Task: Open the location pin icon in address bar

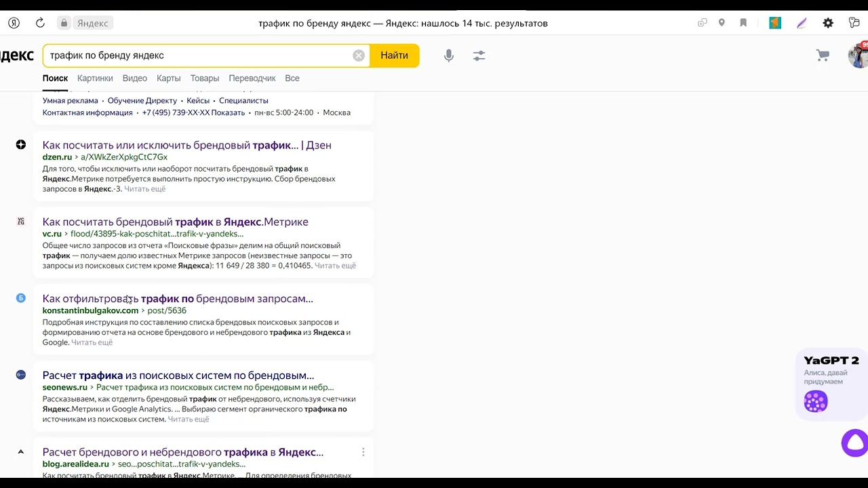Action: click(x=722, y=23)
